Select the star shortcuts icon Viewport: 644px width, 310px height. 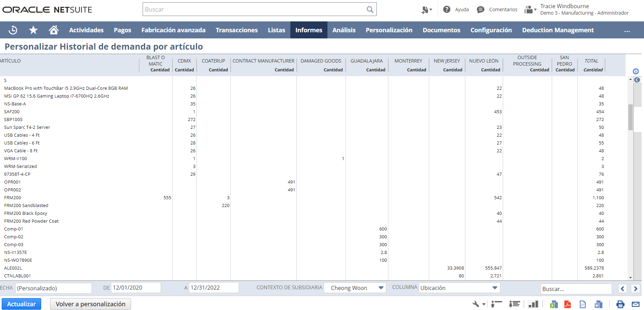click(33, 30)
